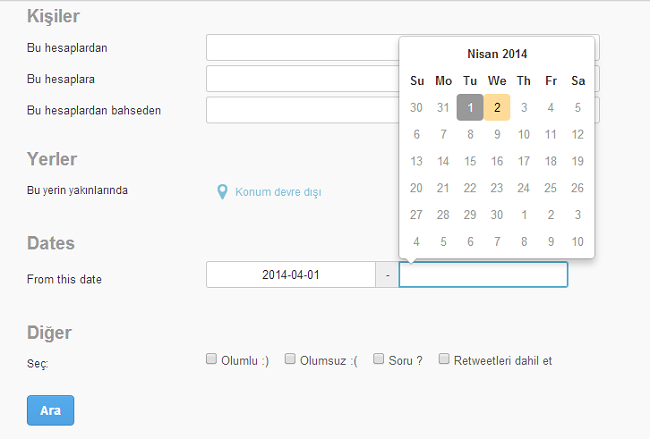Image resolution: width=650 pixels, height=439 pixels.
Task: Click the Bu hesaplardan input field
Action: (x=302, y=48)
